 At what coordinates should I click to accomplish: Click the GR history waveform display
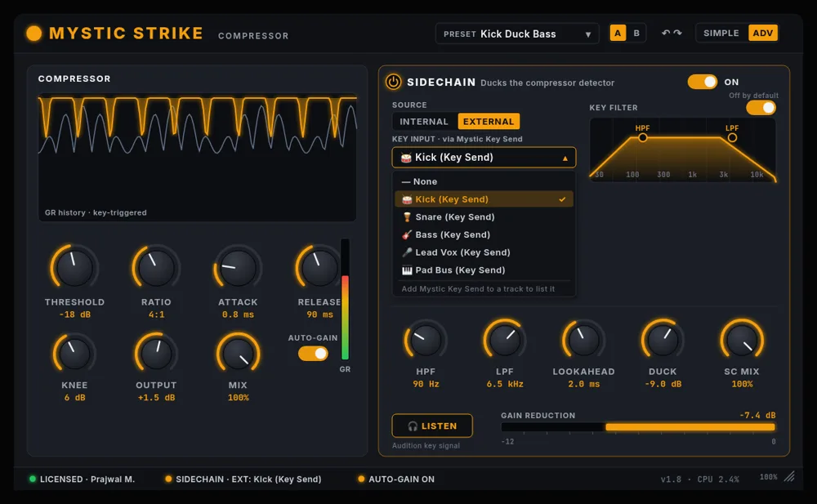198,157
